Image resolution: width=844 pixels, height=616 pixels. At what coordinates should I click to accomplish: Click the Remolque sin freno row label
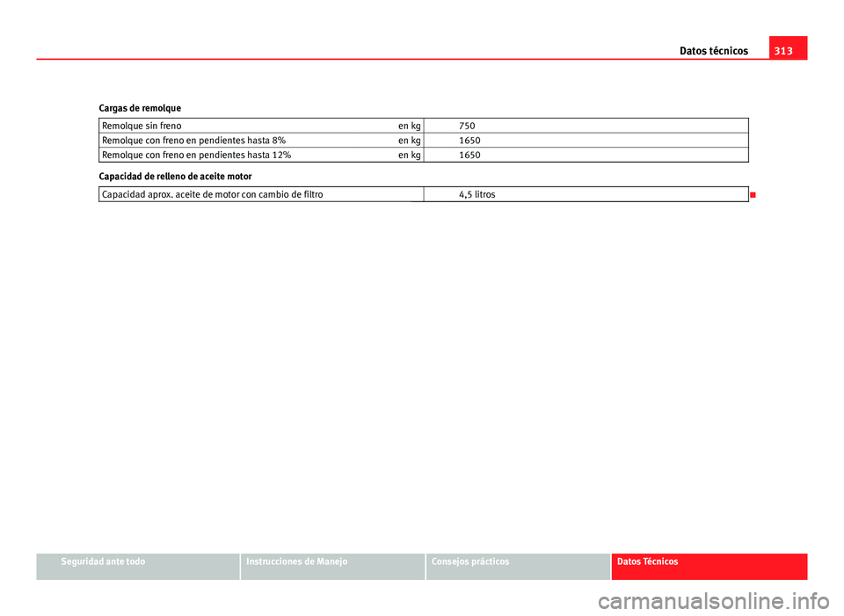tap(142, 126)
